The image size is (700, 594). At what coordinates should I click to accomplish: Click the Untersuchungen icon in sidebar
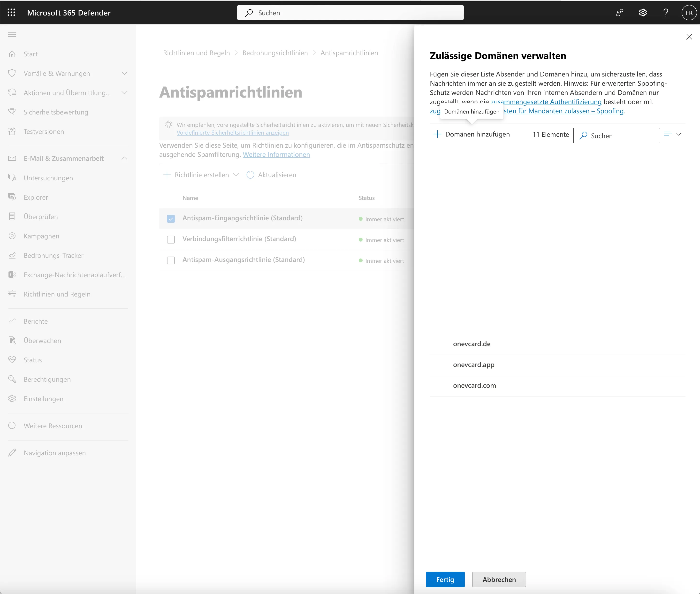[12, 178]
